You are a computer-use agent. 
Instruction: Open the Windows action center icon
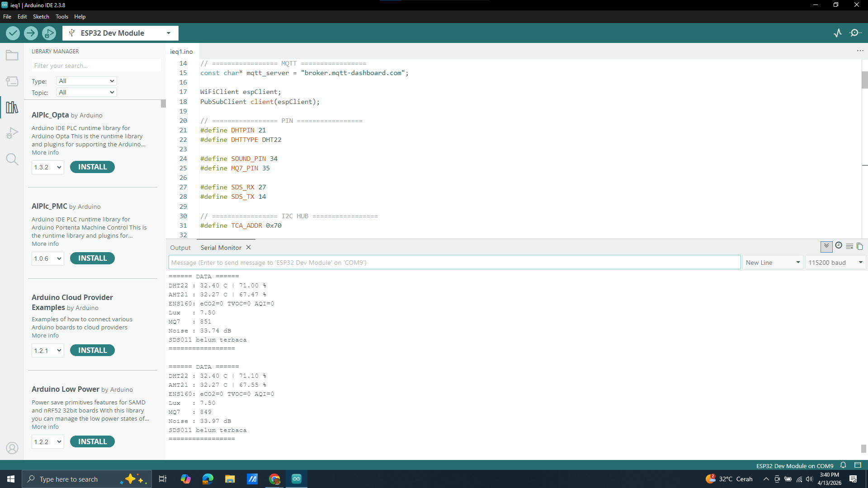click(x=853, y=479)
